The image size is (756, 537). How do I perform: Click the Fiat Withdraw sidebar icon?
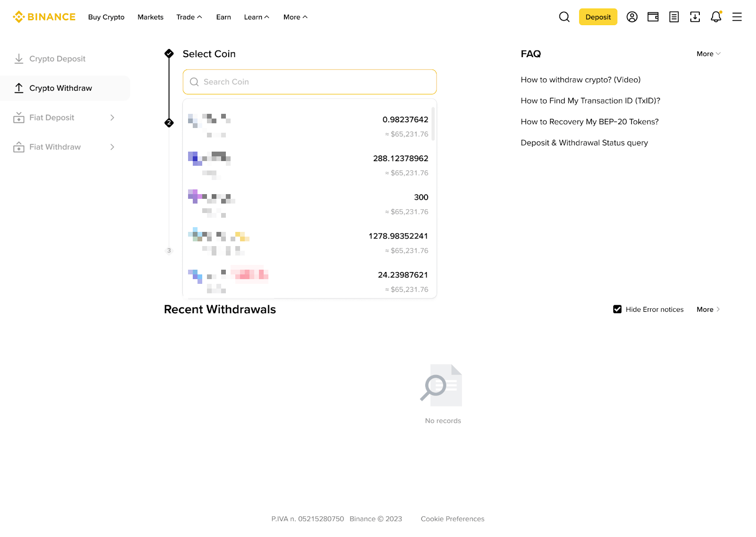pos(19,147)
